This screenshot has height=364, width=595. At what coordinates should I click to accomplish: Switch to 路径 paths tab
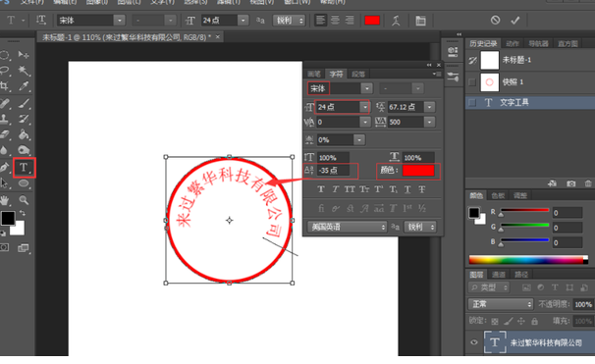tap(521, 274)
